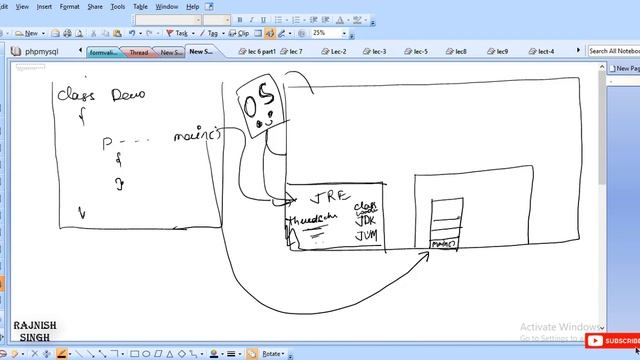The width and height of the screenshot is (640, 360).
Task: Open the lec-5 section
Action: (416, 51)
